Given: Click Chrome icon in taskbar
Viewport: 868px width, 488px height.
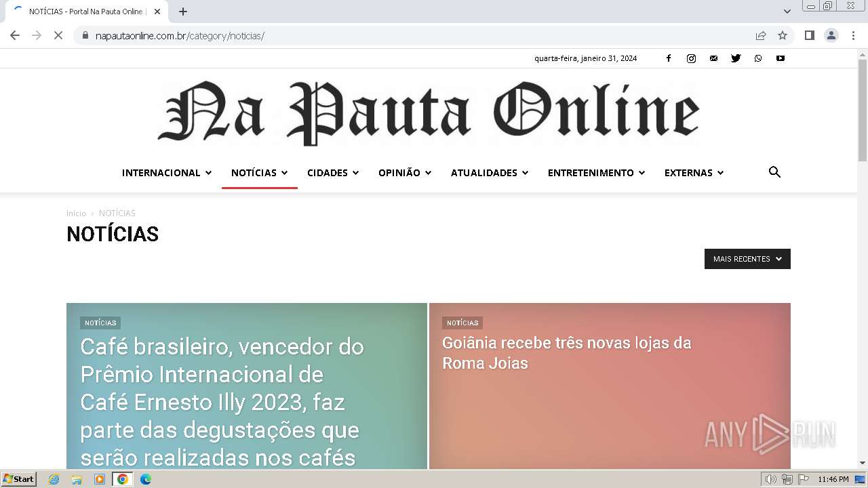Looking at the screenshot, I should tap(122, 479).
